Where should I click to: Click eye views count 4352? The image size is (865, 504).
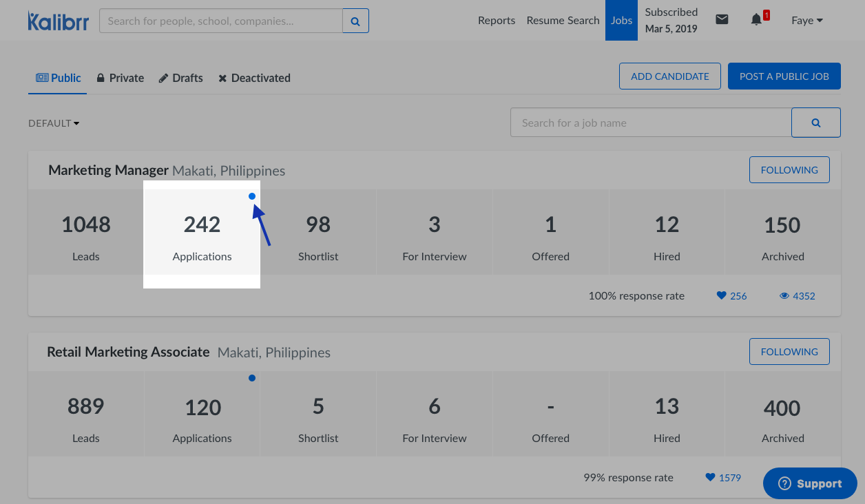click(x=798, y=296)
